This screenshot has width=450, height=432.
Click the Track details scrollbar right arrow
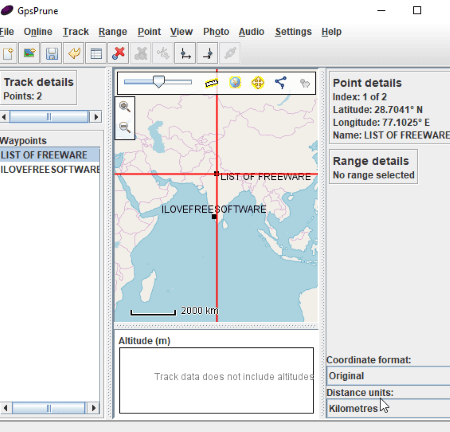pos(96,117)
